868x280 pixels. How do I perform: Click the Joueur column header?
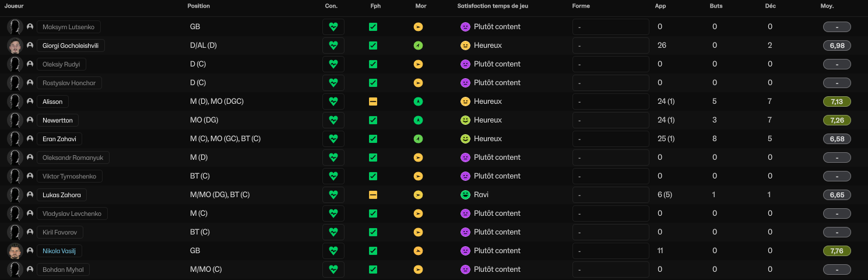[14, 6]
